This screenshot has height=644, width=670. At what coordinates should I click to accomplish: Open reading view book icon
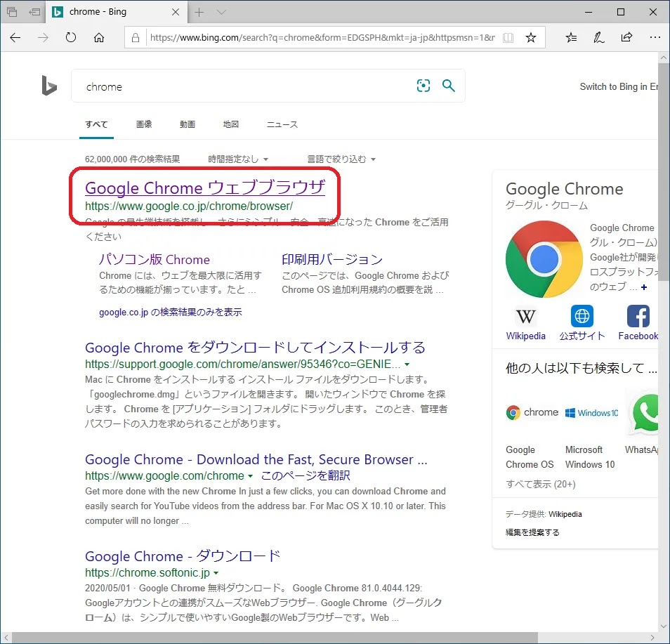click(x=508, y=38)
